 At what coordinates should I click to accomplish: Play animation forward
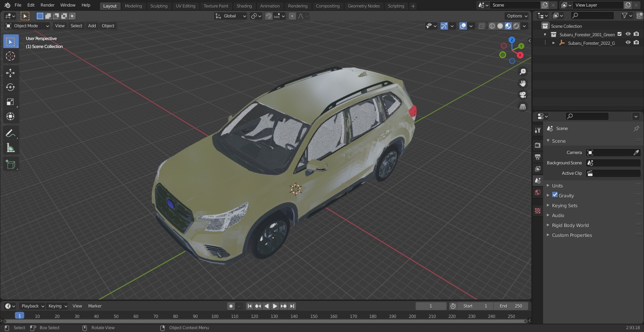click(275, 306)
